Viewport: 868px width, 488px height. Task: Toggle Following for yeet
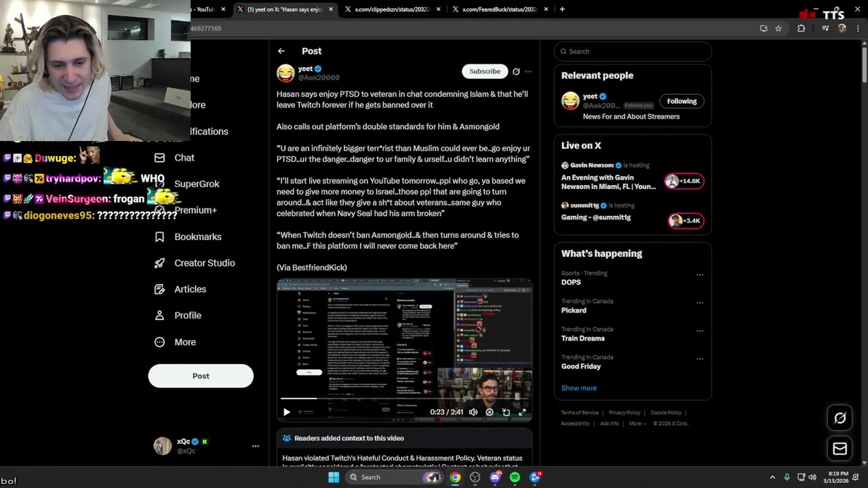tap(682, 101)
